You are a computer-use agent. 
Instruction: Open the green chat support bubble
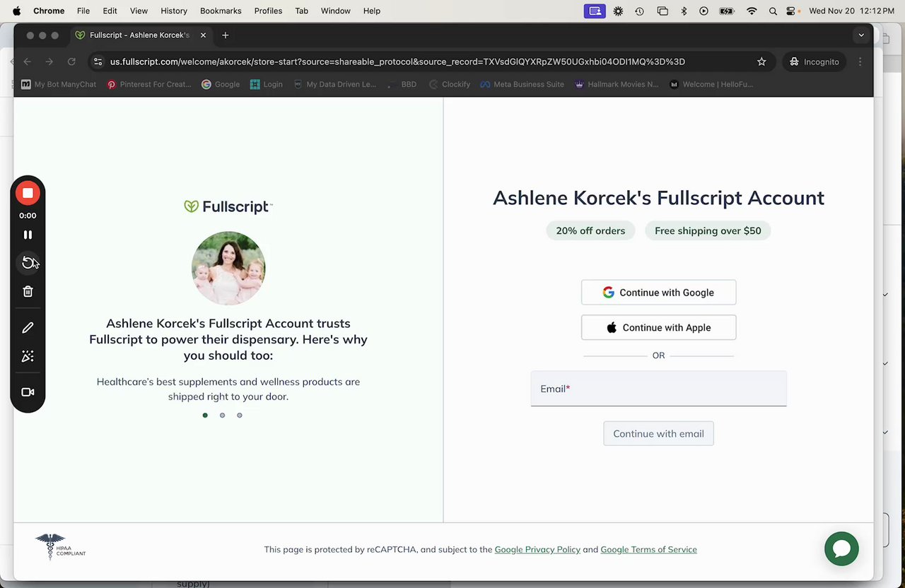tap(841, 549)
